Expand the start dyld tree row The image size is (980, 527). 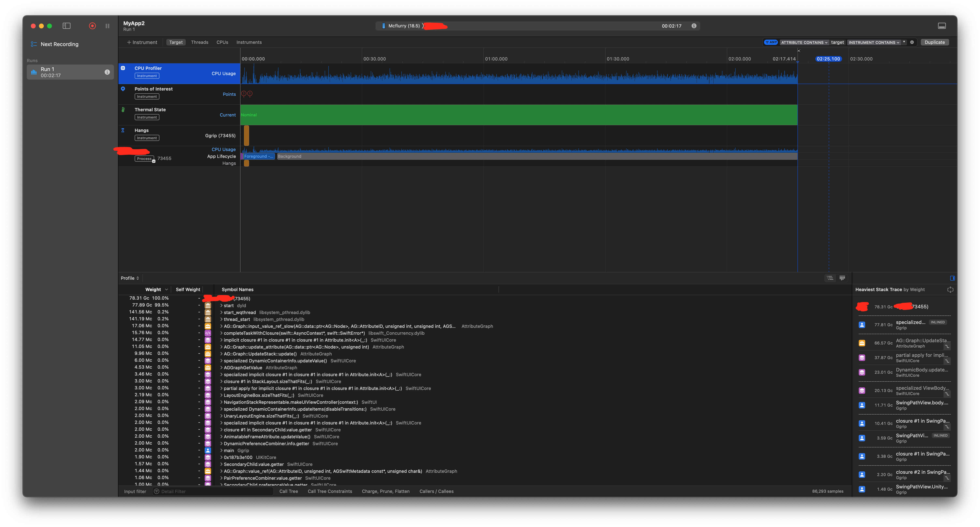click(221, 305)
